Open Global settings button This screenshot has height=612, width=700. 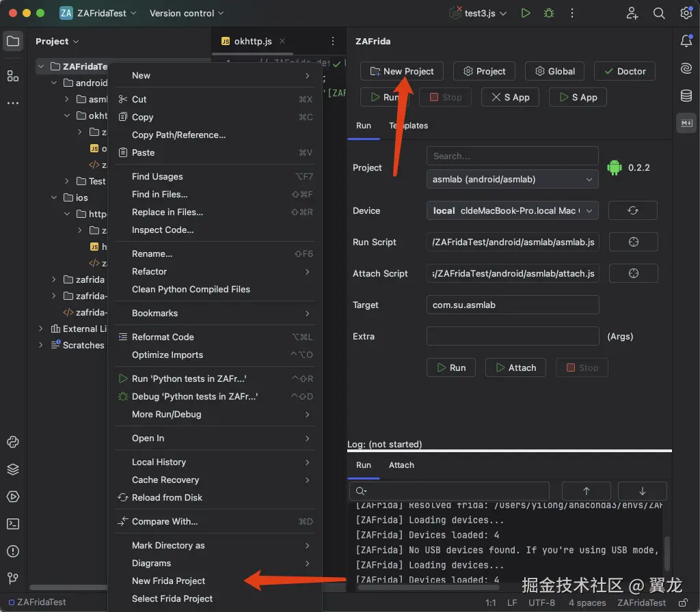(554, 71)
